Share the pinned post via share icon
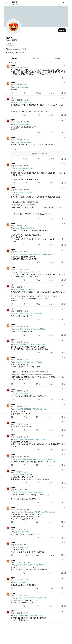The height and width of the screenshot is (644, 72). 65,78
